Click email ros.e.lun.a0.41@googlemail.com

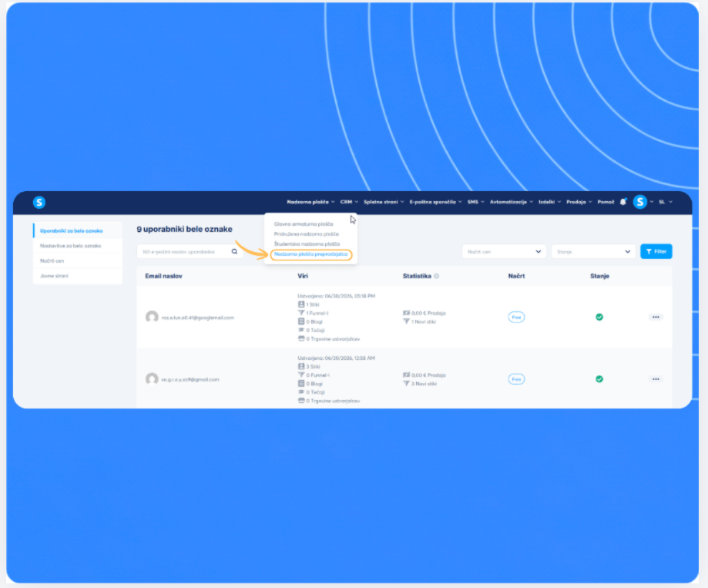point(198,318)
